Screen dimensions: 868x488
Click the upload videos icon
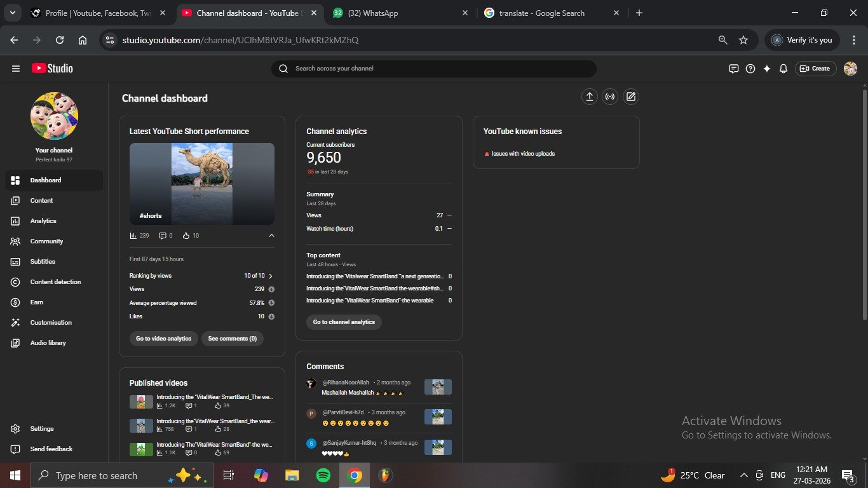(589, 97)
